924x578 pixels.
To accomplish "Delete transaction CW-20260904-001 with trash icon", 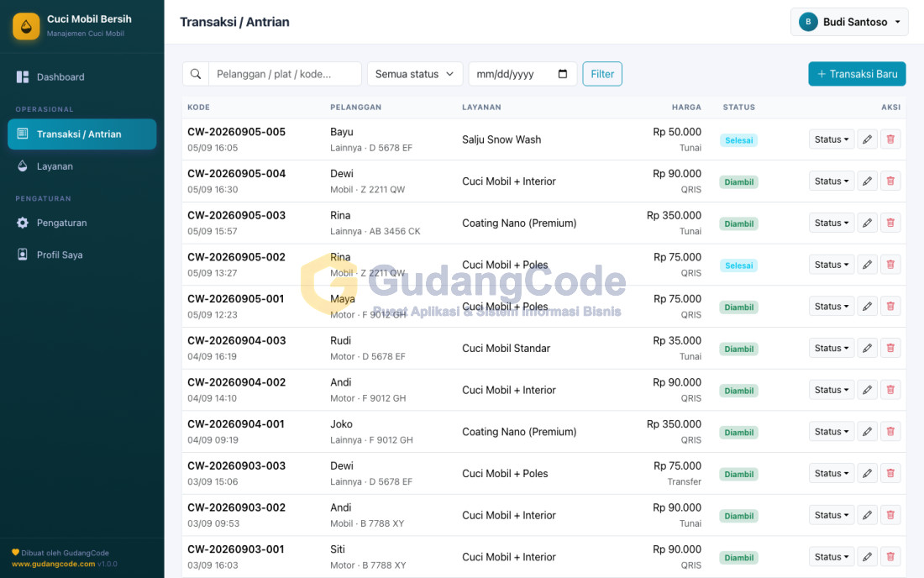I will tap(890, 432).
